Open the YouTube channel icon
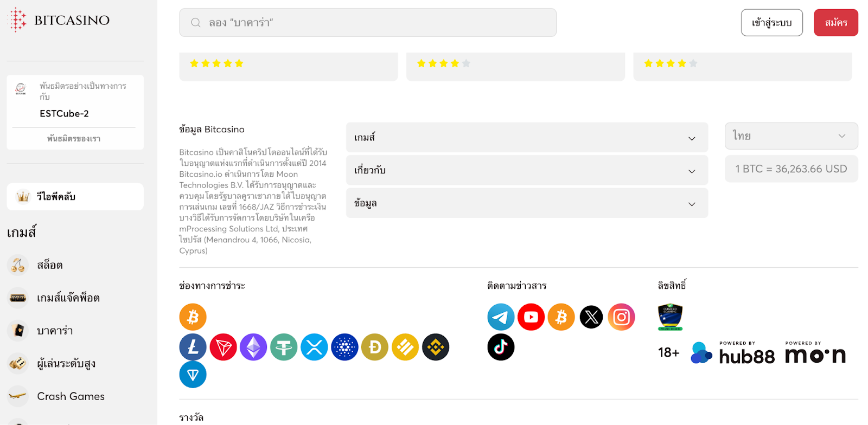 click(531, 317)
